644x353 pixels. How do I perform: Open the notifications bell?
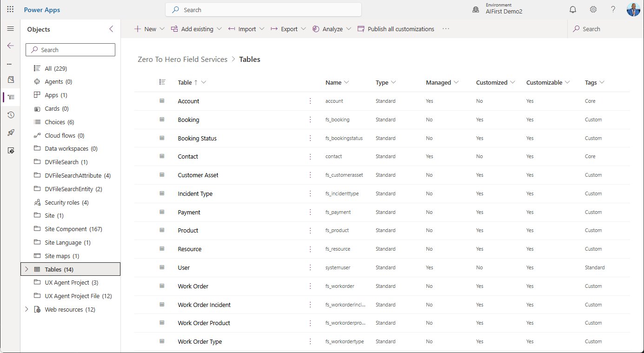[x=573, y=9]
